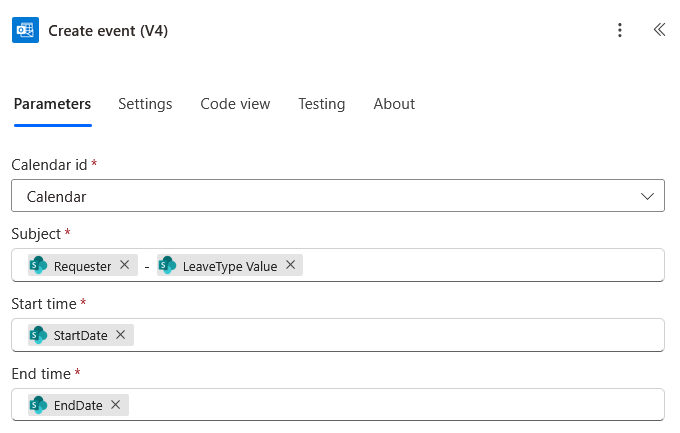Go to the Testing tab
Image resolution: width=680 pixels, height=433 pixels.
[x=322, y=104]
